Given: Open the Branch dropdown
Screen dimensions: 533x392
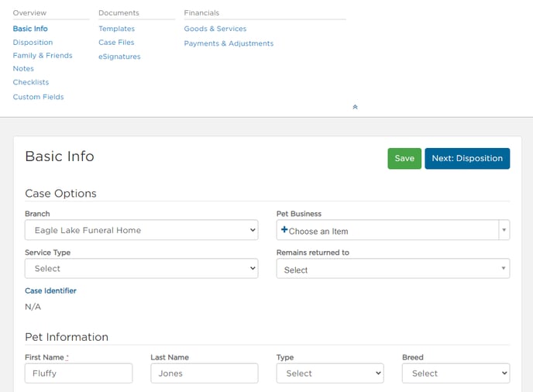Looking at the screenshot, I should [142, 230].
